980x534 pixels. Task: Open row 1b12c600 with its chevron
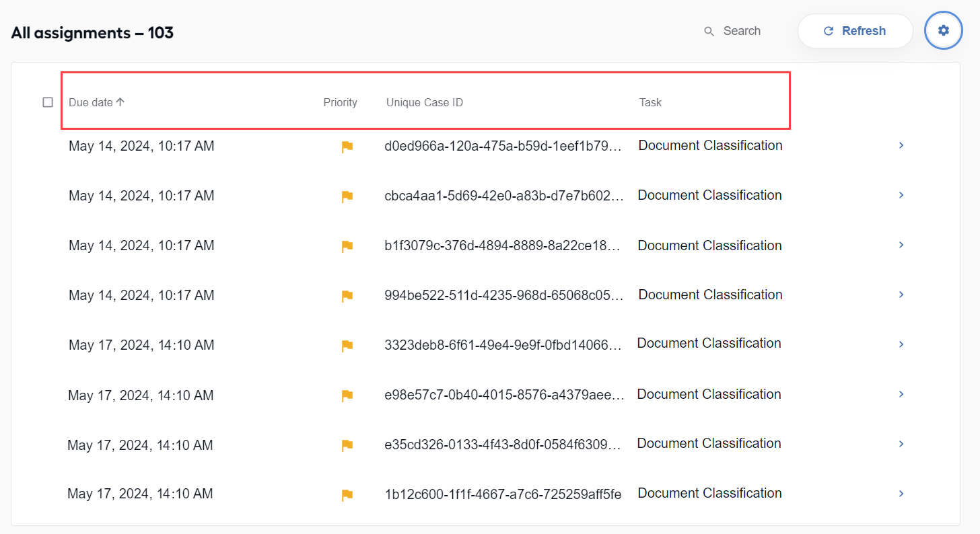[x=901, y=494]
